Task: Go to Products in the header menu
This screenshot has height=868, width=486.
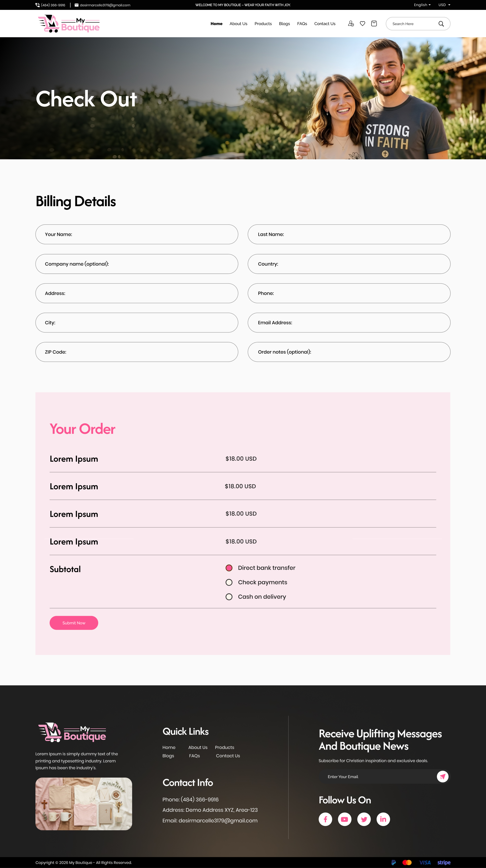Action: pyautogui.click(x=263, y=24)
